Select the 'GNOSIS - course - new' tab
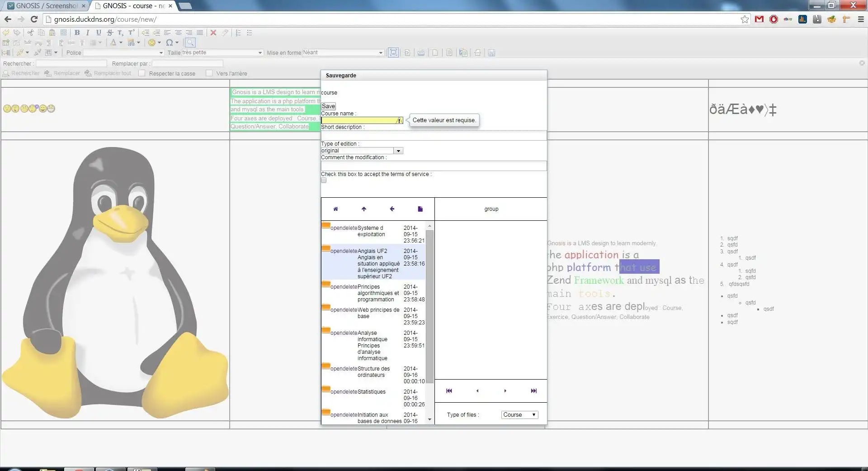 pyautogui.click(x=133, y=6)
